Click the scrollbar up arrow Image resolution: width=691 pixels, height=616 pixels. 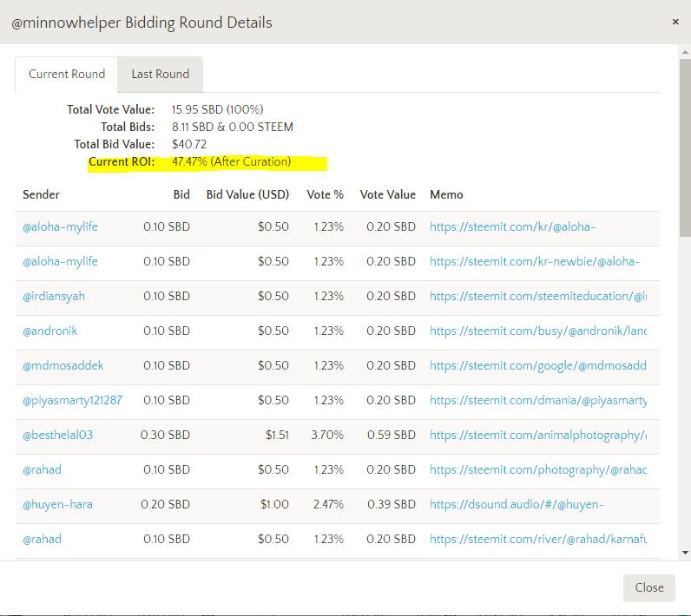[685, 50]
